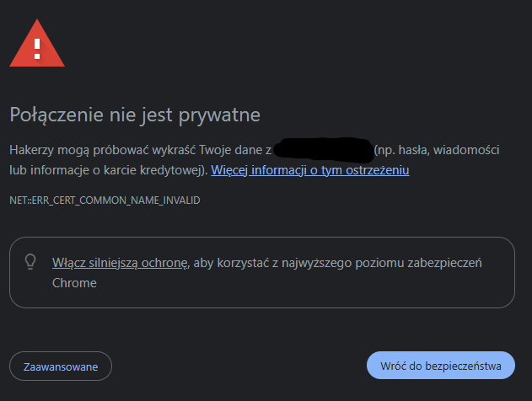Click the word Chrome in the suggestion box
Image resolution: width=532 pixels, height=401 pixels.
point(74,283)
